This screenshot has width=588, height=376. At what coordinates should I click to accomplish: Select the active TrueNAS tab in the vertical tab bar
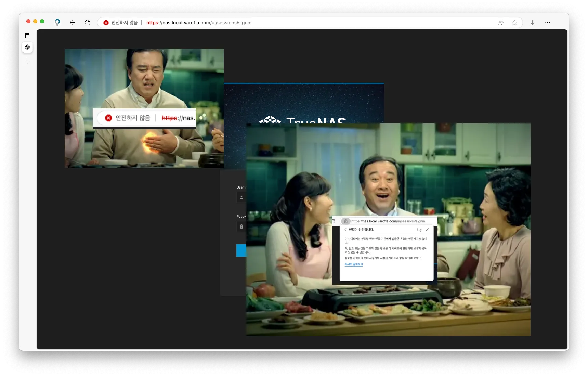pyautogui.click(x=27, y=47)
